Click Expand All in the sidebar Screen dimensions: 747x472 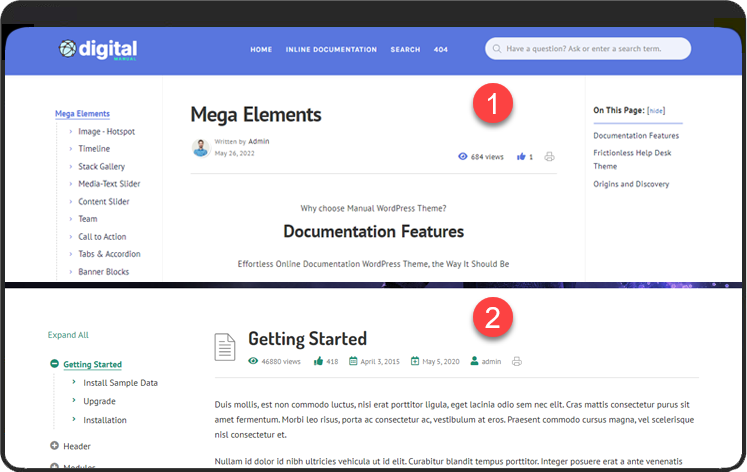pos(68,335)
